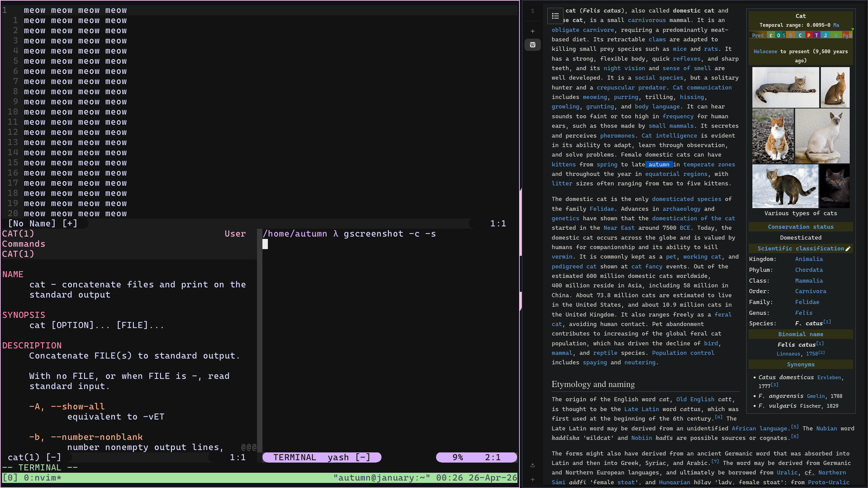The width and height of the screenshot is (868, 488).
Task: Click the 'Binomial name' header link
Action: pos(801,334)
